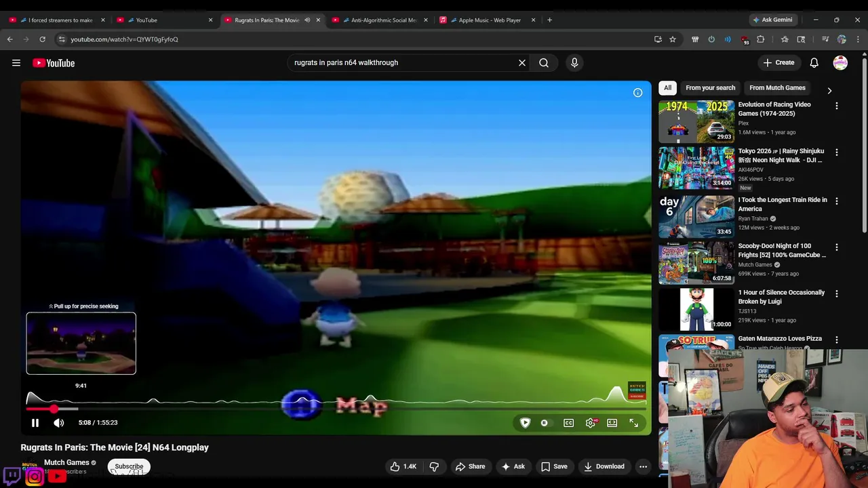Screen dimensions: 868x488
Task: Open Scooby-Doo Night of 100 Frights title
Action: [782, 251]
